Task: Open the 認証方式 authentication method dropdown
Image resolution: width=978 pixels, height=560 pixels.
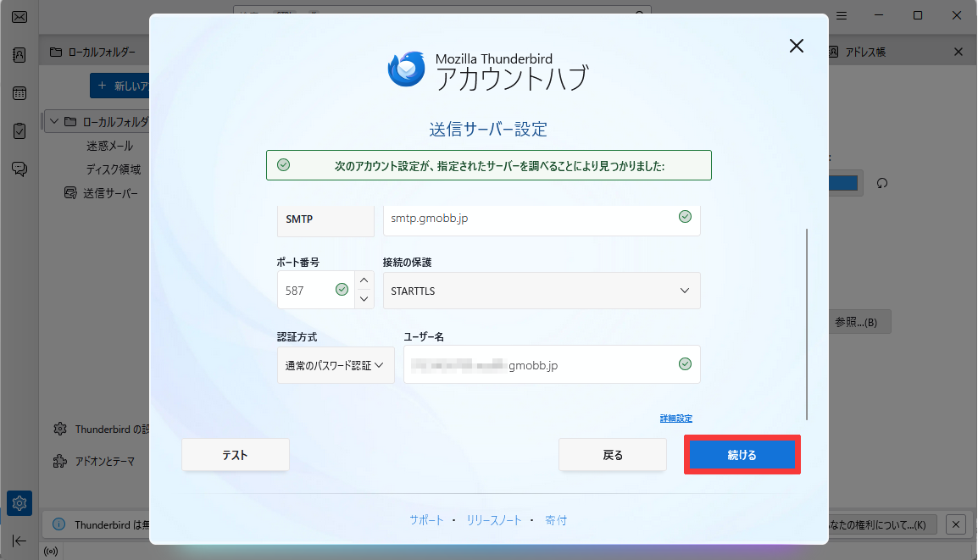Action: (x=336, y=364)
